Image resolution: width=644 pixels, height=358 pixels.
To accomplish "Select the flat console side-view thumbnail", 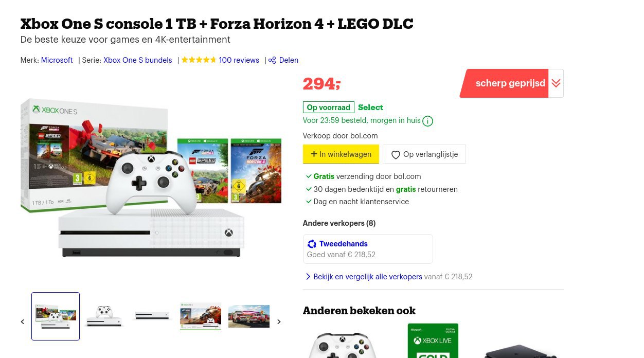I will [x=152, y=316].
